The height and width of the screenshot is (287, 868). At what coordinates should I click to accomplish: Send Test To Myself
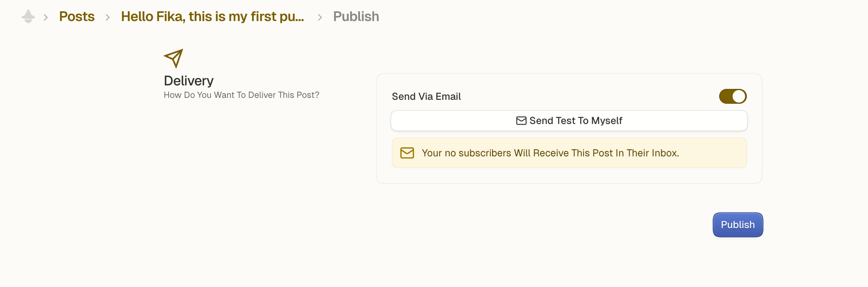pyautogui.click(x=569, y=120)
